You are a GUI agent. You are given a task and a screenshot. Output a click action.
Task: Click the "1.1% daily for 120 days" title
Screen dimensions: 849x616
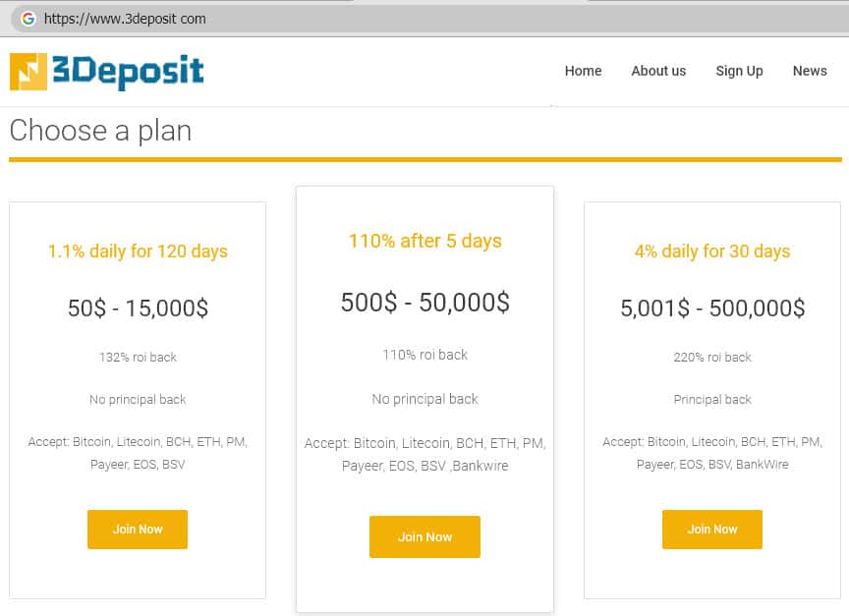[138, 252]
